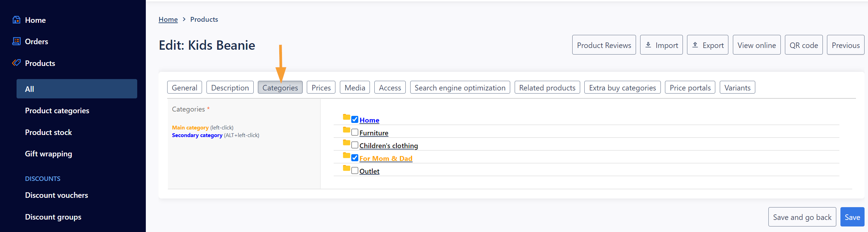This screenshot has width=868, height=232.
Task: Click the Export button
Action: coord(708,45)
